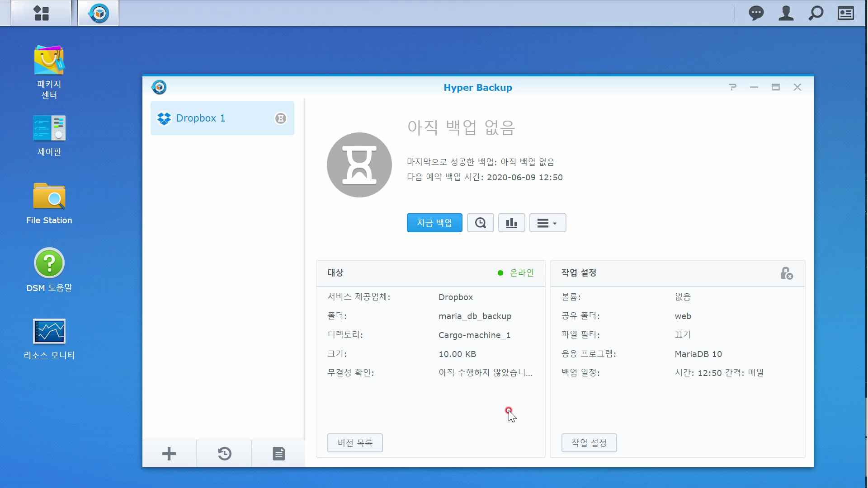Viewport: 868px width, 488px height.
Task: Open the Package Center desktop icon
Action: coord(49,72)
